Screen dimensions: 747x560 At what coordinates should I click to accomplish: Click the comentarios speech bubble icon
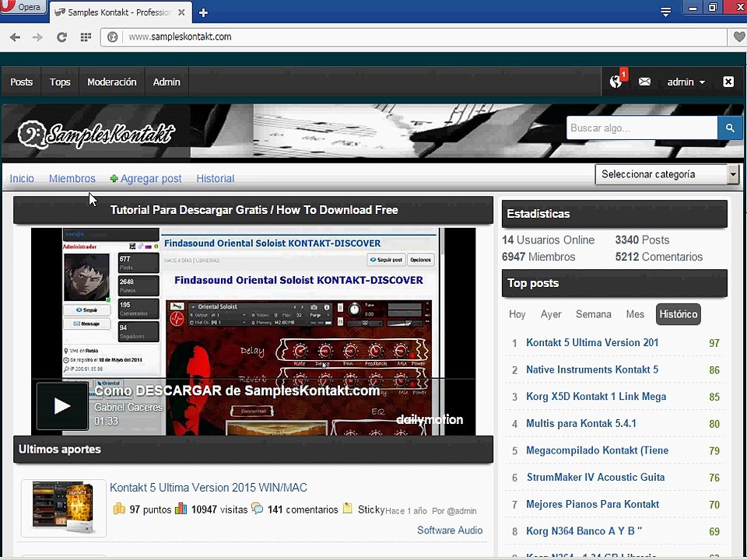pyautogui.click(x=258, y=509)
